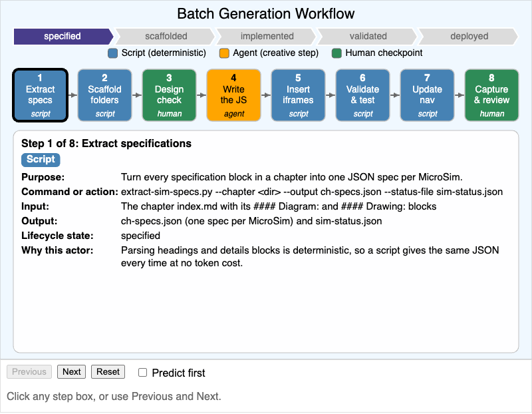Click the scaffolded lifecycle stage chevron
Screen dimensions: 532x414
tap(166, 37)
